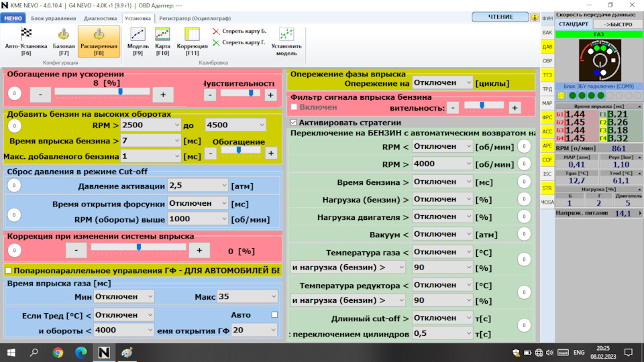Switch to Блок управления tab
644x362 pixels.
click(54, 18)
